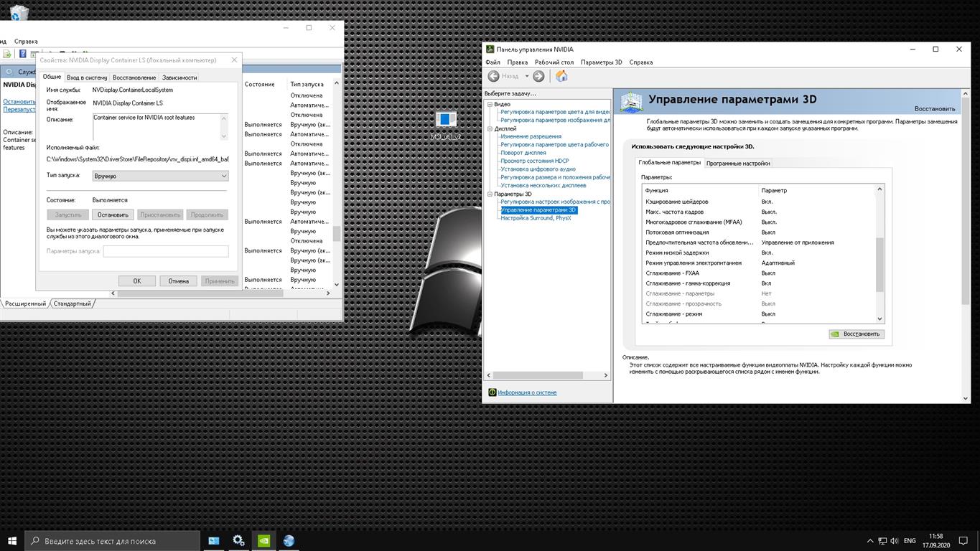Image resolution: width=980 pixels, height=551 pixels.
Task: Select Поворот дисплея task
Action: click(523, 153)
